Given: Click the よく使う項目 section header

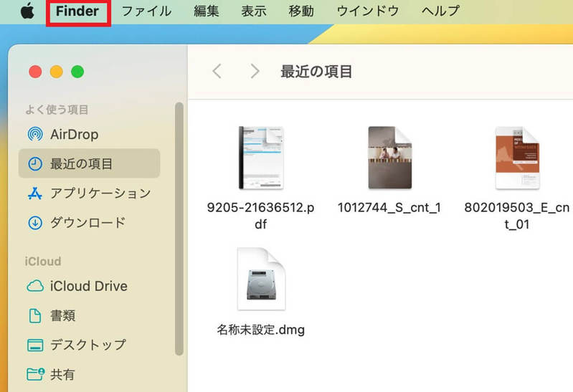Looking at the screenshot, I should (x=57, y=110).
